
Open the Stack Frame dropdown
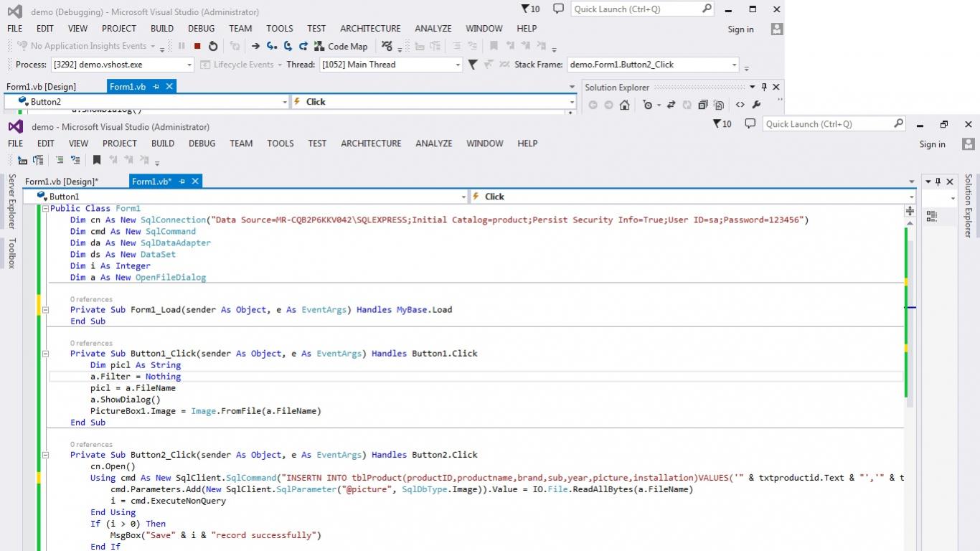[x=734, y=65]
